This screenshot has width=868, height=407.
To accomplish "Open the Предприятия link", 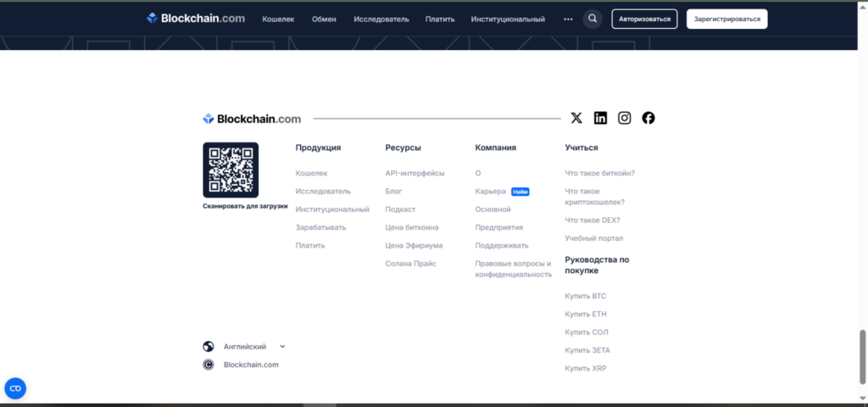I will [x=498, y=227].
